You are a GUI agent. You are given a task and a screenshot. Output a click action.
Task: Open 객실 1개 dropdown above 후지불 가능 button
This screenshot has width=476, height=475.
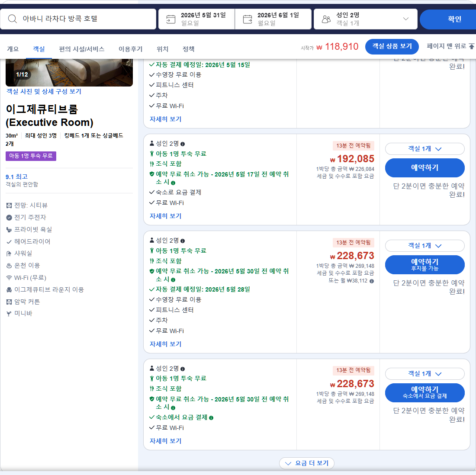[425, 246]
